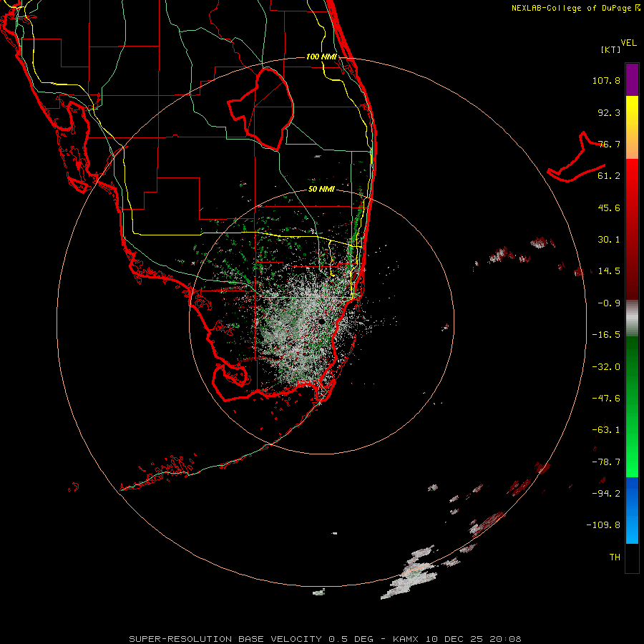The height and width of the screenshot is (644, 644).
Task: Click the VEL legend title
Action: tap(628, 42)
